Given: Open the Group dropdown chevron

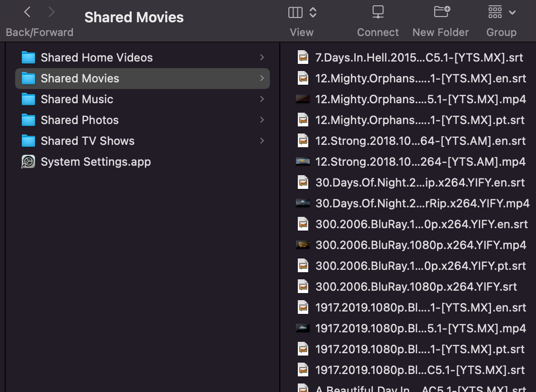Looking at the screenshot, I should click(x=512, y=13).
